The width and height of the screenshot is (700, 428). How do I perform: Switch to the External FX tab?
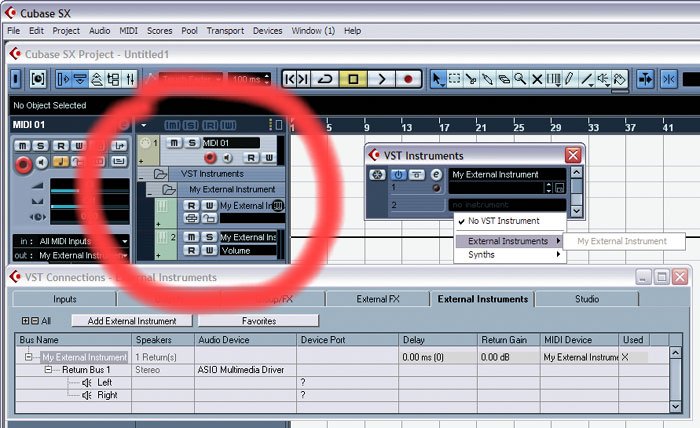point(378,299)
